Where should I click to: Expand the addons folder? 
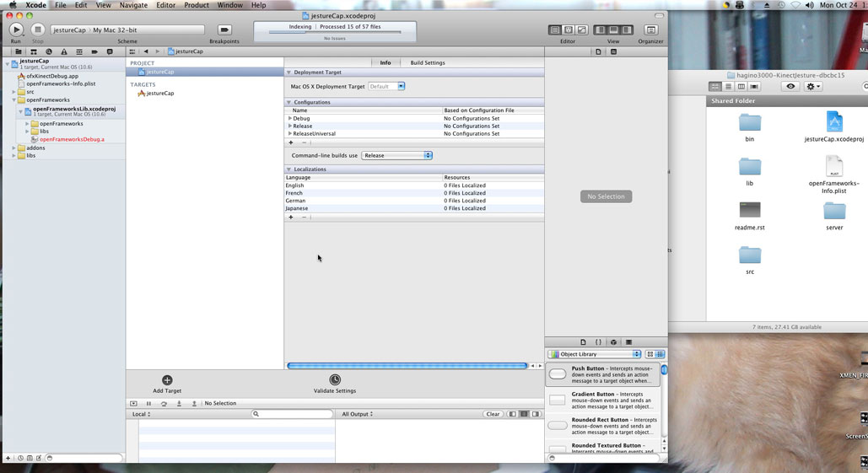pyautogui.click(x=13, y=148)
